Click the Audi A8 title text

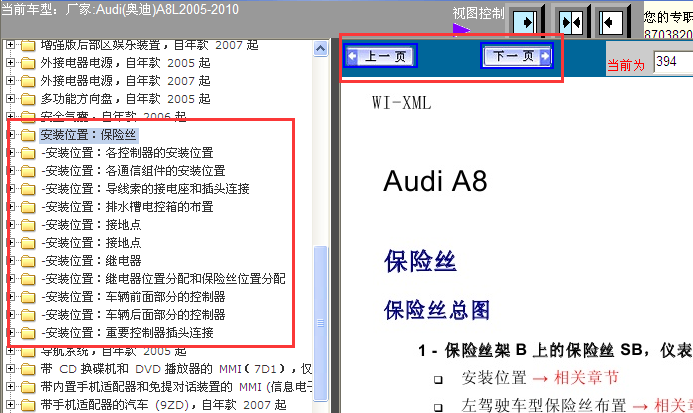435,181
